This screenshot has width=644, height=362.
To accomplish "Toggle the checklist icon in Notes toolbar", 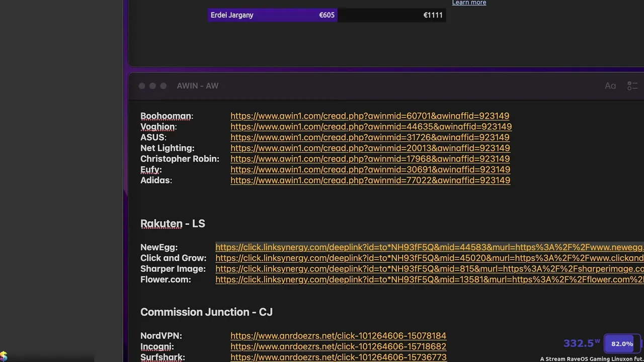I will tap(632, 86).
